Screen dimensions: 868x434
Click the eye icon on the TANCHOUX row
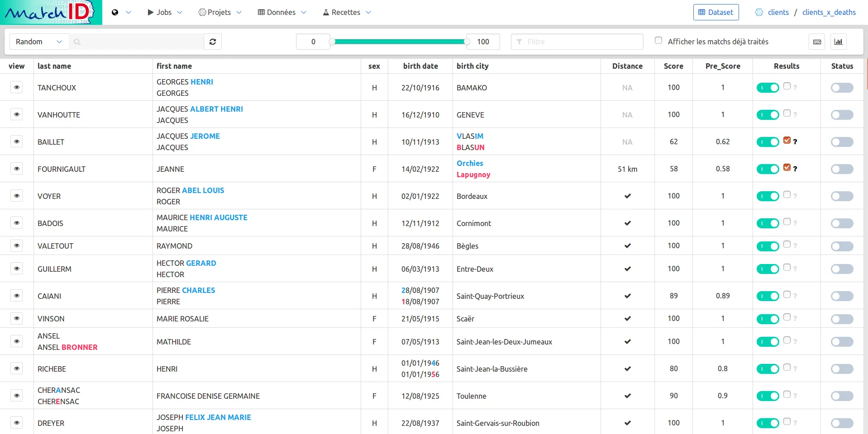point(16,87)
